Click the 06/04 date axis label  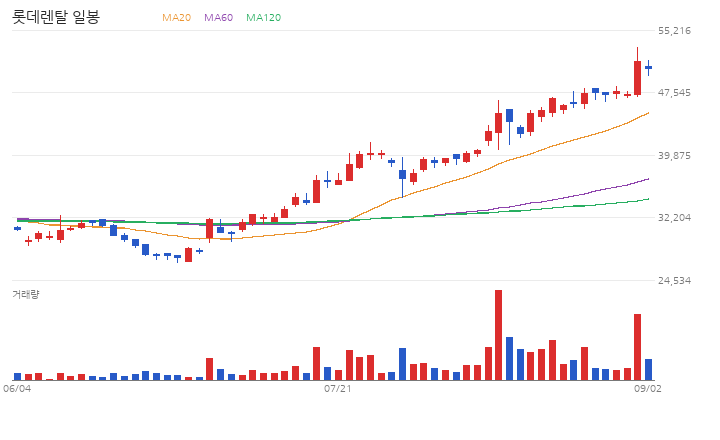[17, 389]
